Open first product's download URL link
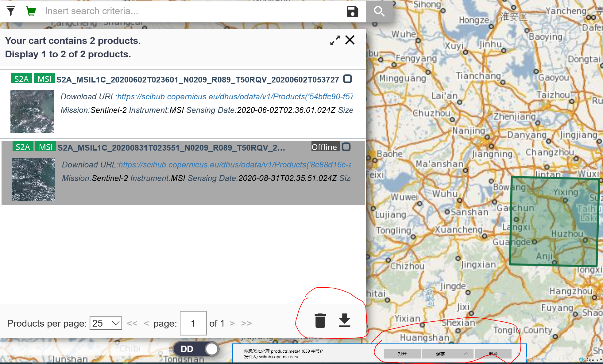The width and height of the screenshot is (603, 364). pyautogui.click(x=235, y=97)
